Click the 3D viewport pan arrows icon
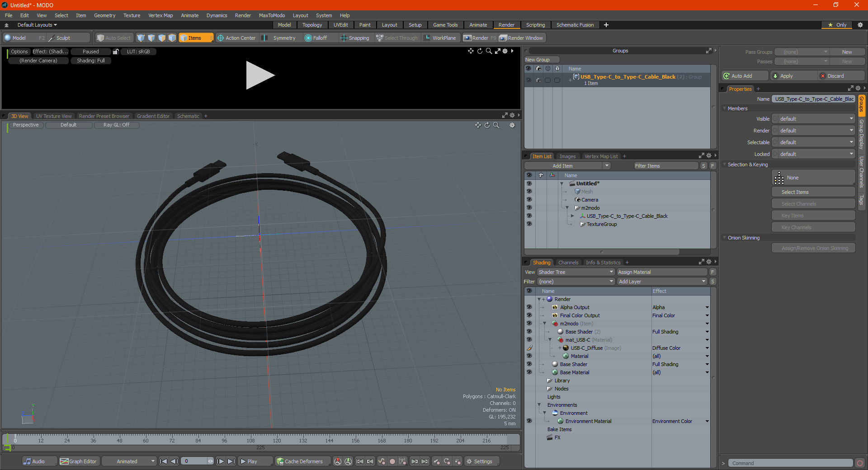868x470 pixels. click(478, 125)
